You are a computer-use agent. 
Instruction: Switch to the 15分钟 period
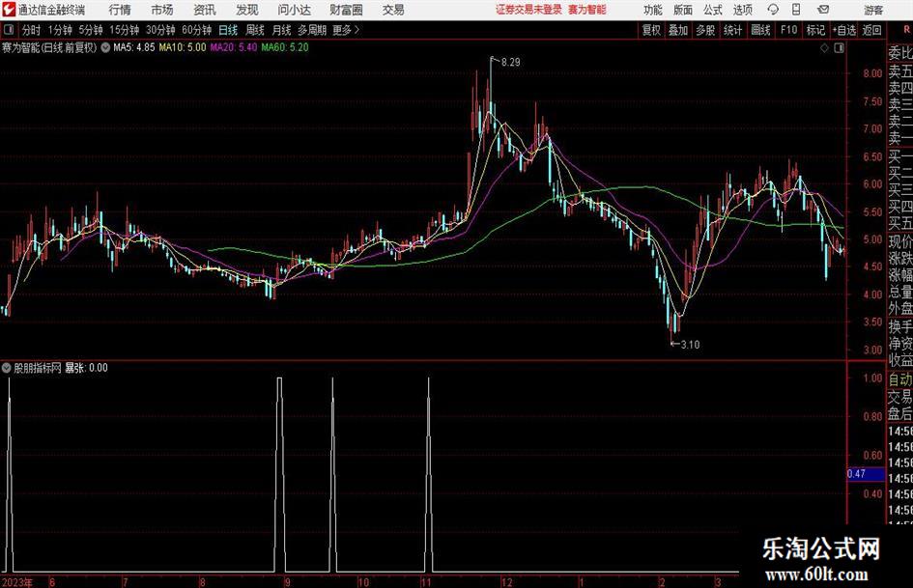124,30
